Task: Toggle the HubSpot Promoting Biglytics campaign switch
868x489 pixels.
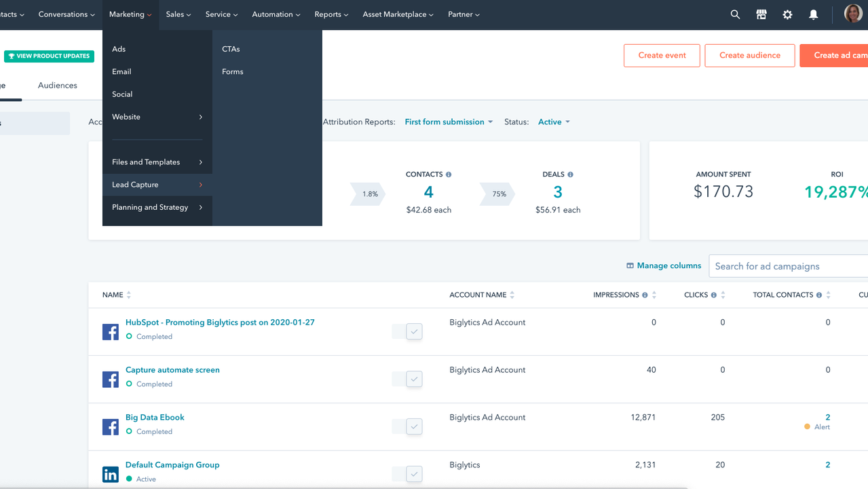Action: click(408, 331)
